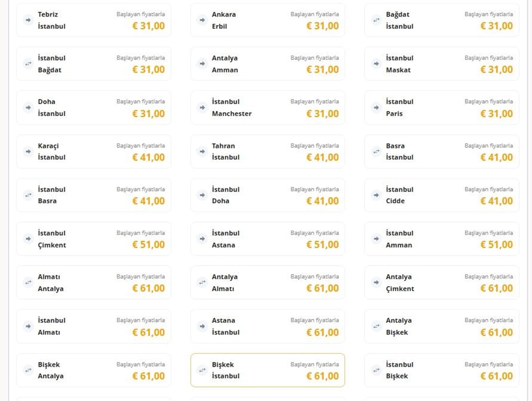532x401 pixels.
Task: Click the €51,00 price on İstanbul–Astana
Action: (x=322, y=245)
